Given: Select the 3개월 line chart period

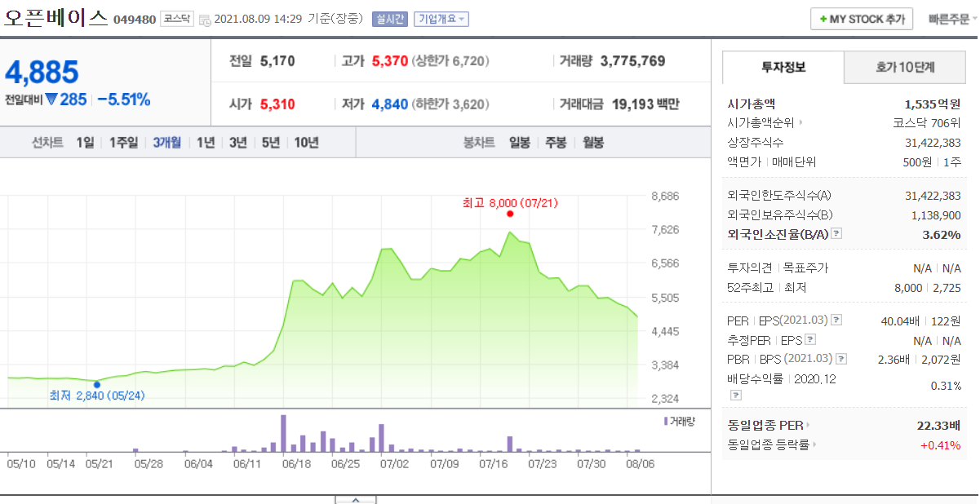Looking at the screenshot, I should click(166, 143).
